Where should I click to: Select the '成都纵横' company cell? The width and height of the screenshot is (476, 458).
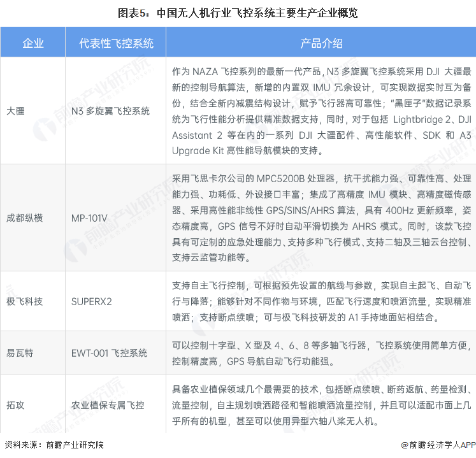click(x=32, y=218)
